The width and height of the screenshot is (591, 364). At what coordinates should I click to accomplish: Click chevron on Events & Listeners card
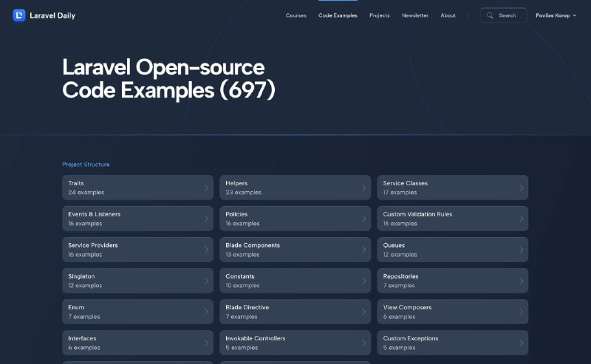(x=206, y=219)
